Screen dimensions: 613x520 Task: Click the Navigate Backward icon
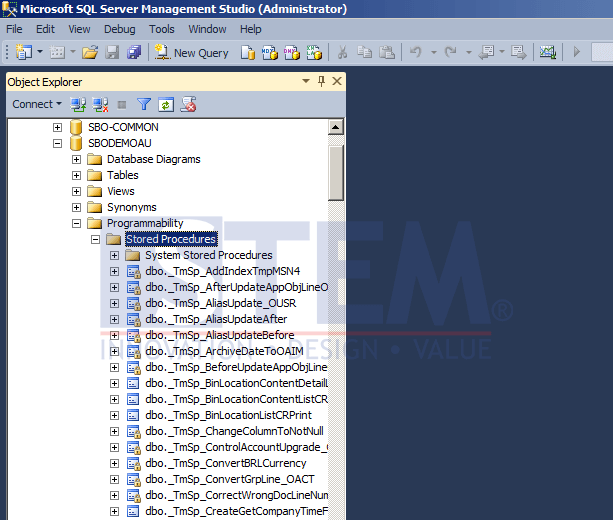point(487,52)
